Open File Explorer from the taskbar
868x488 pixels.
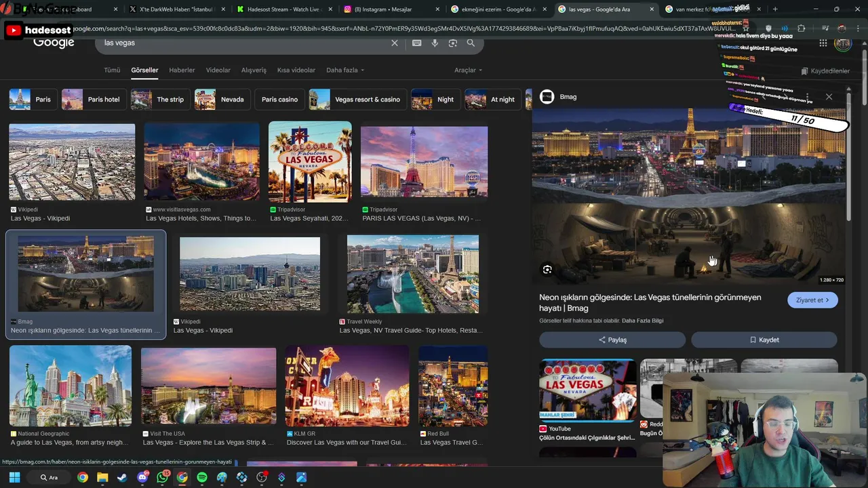click(x=102, y=477)
